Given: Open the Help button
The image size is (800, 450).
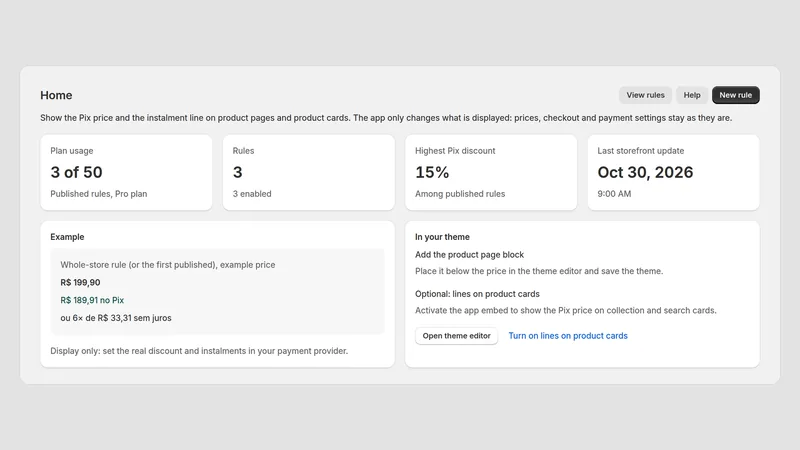Looking at the screenshot, I should (x=692, y=95).
